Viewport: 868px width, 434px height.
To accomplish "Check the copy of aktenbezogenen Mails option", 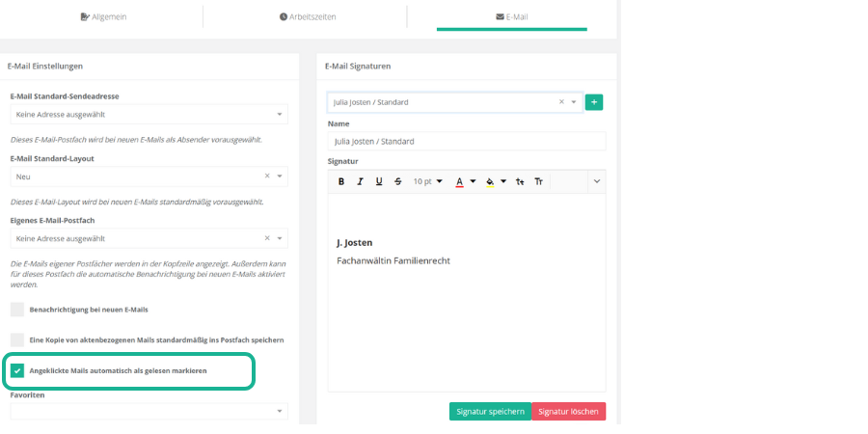I will [17, 340].
